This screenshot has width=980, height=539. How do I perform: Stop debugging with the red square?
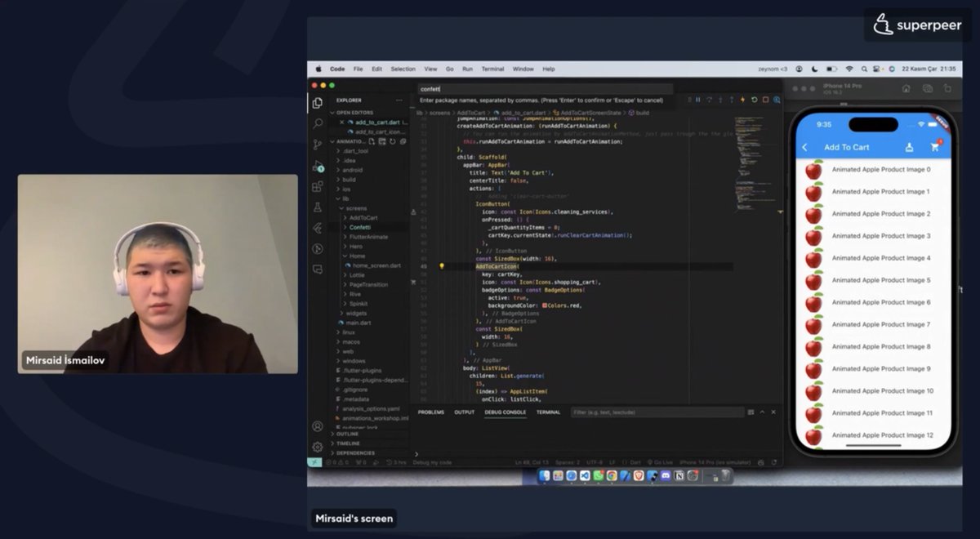point(765,100)
